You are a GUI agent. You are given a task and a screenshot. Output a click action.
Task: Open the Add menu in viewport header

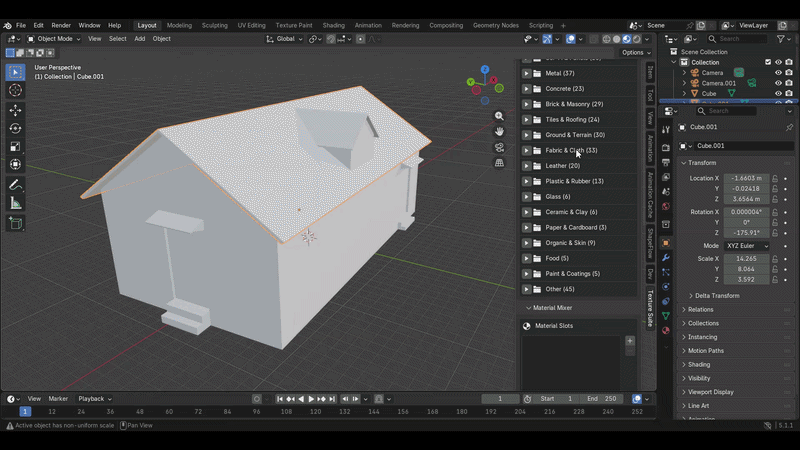pyautogui.click(x=140, y=39)
